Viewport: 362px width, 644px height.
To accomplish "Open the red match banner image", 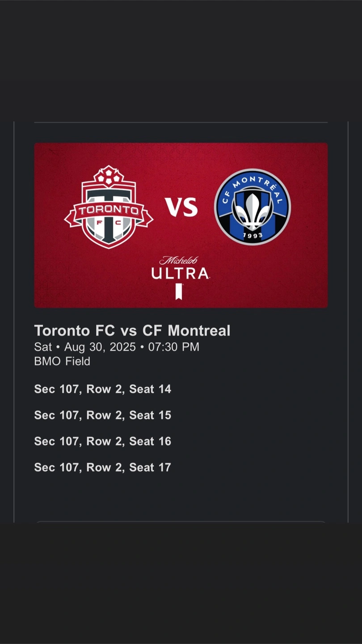I will coord(181,225).
